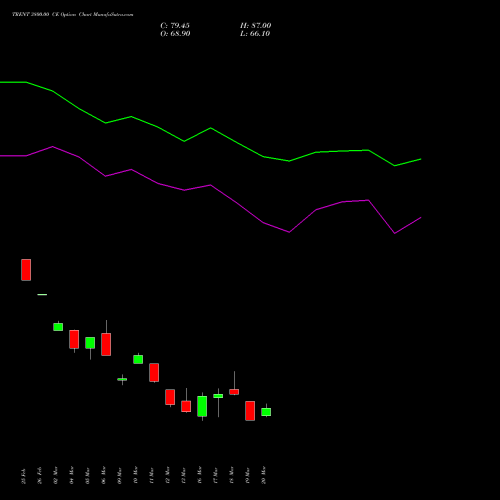
Task: Click the purple lower indicator line
Action: click(x=211, y=185)
